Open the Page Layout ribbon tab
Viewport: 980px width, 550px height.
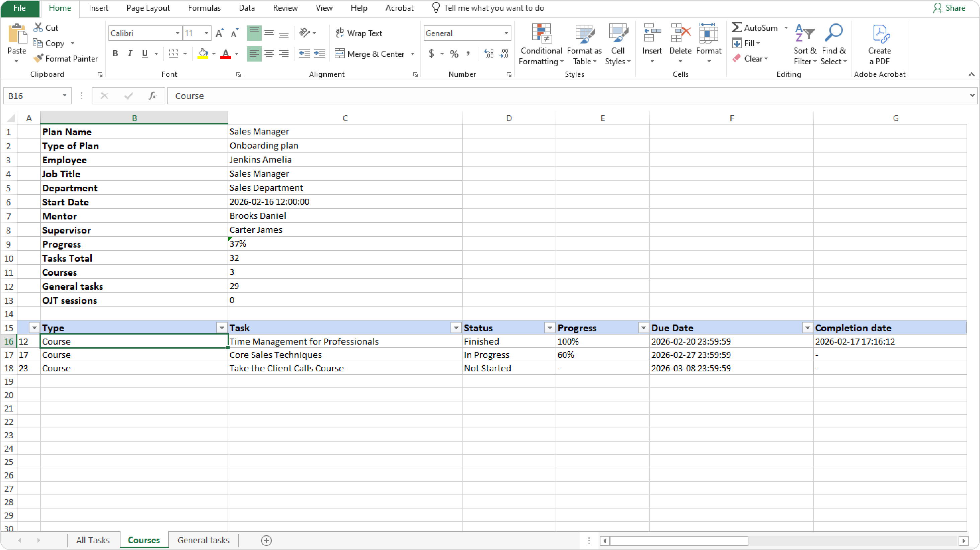[x=148, y=8]
